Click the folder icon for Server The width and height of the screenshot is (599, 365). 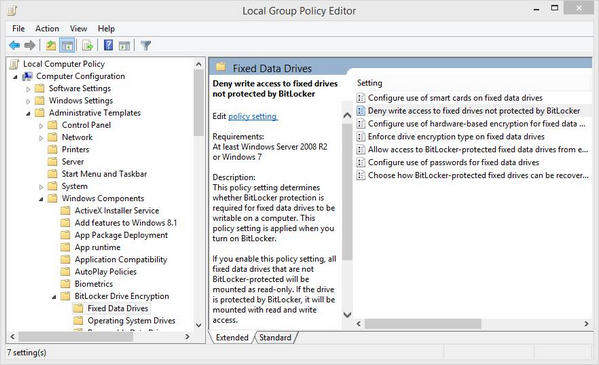tap(53, 162)
